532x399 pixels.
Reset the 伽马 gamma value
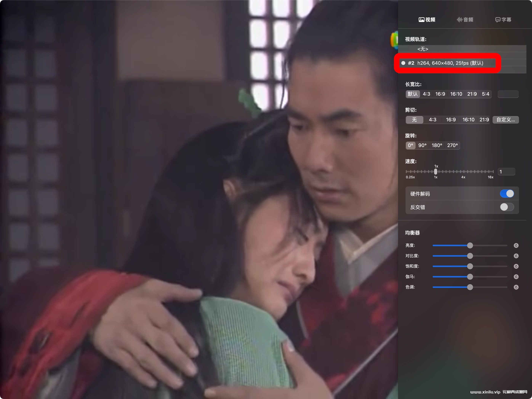coord(516,277)
